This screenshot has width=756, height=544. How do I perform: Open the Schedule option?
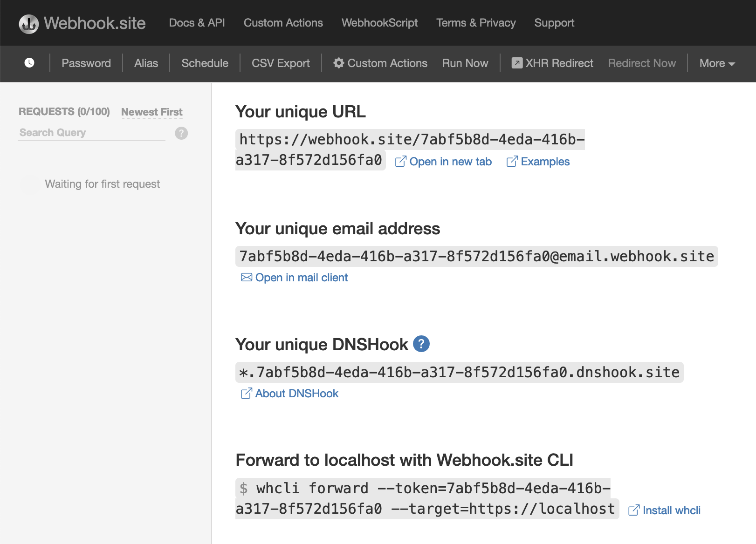click(205, 63)
